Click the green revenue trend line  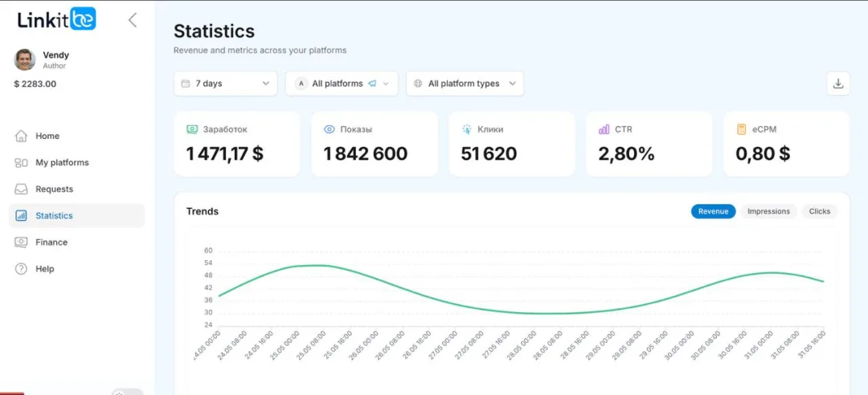click(x=520, y=312)
